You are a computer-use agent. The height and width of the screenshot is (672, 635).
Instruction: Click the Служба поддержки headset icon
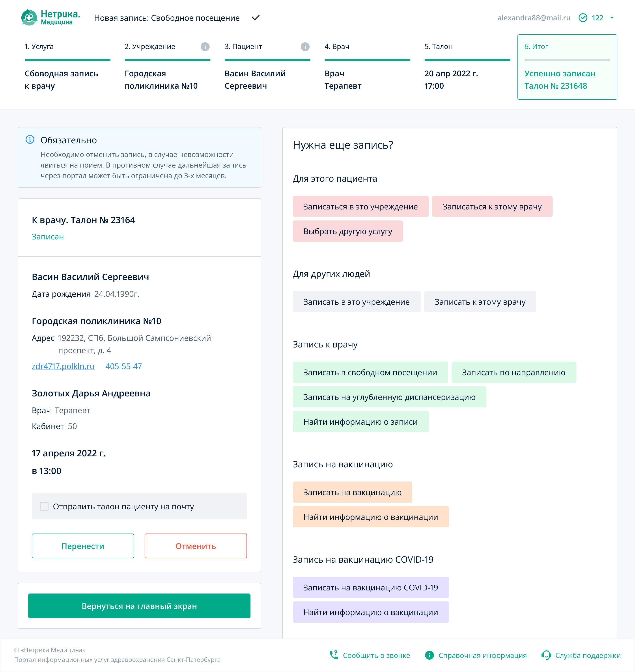(546, 655)
